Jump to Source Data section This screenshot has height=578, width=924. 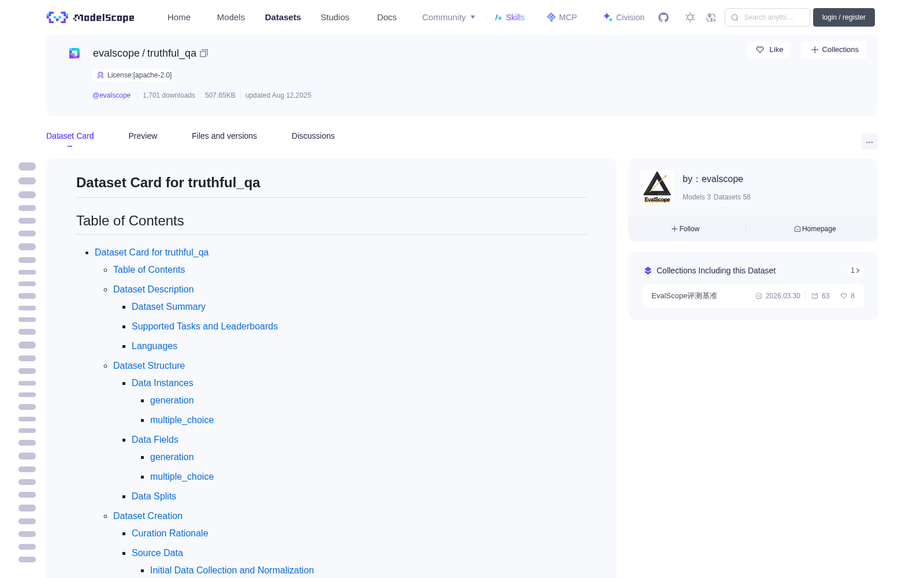[x=157, y=553]
